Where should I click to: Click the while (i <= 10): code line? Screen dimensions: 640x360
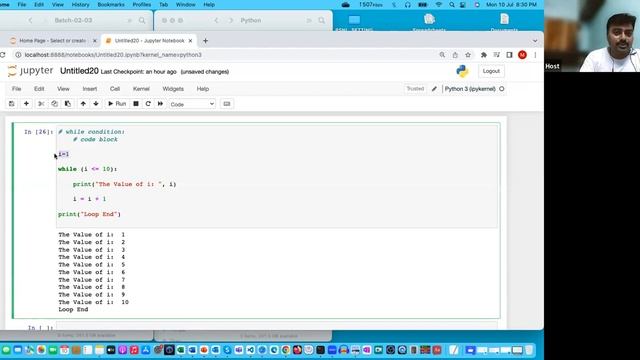coord(87,169)
